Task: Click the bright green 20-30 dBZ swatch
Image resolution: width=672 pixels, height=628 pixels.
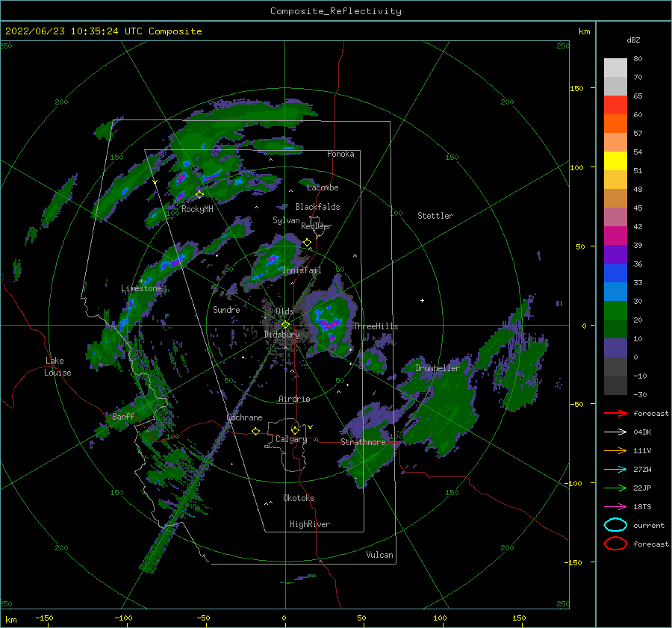Action: tap(615, 311)
